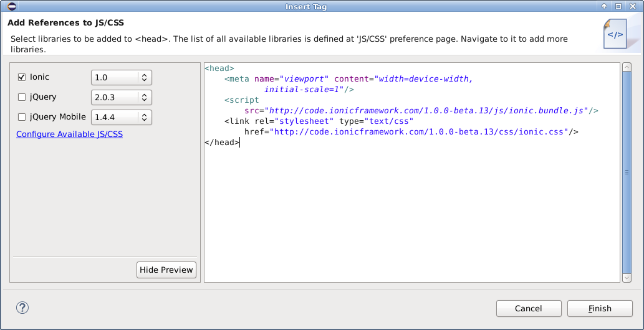
Task: Click the link rel="stylesheet" line
Action: [x=319, y=121]
